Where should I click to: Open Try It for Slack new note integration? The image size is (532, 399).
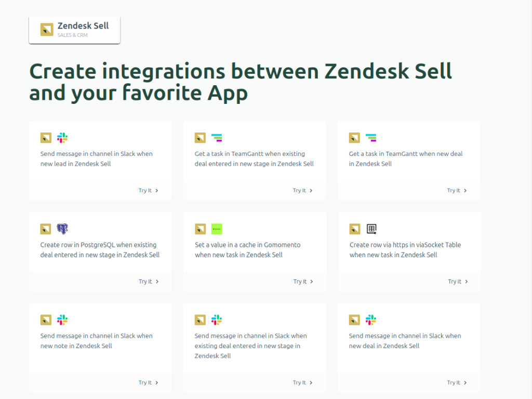(148, 383)
